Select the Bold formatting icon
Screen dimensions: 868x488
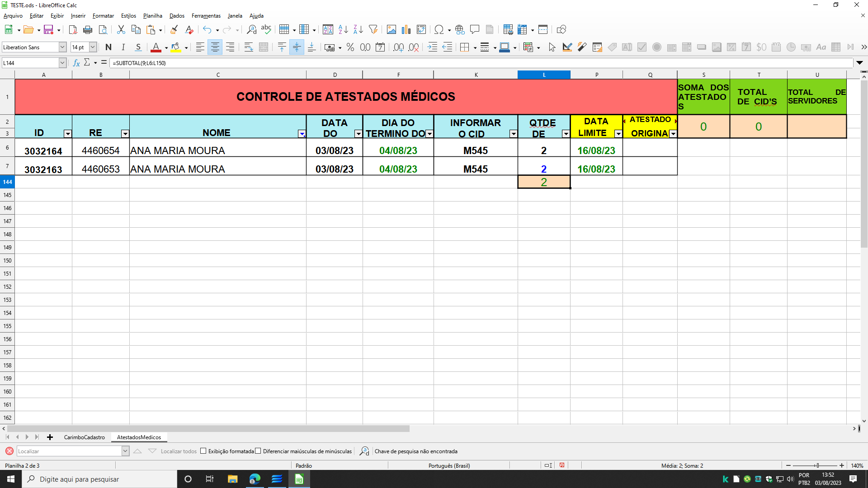(108, 47)
